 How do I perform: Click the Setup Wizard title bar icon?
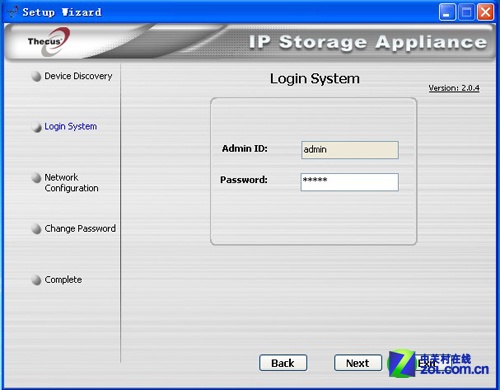[12, 12]
